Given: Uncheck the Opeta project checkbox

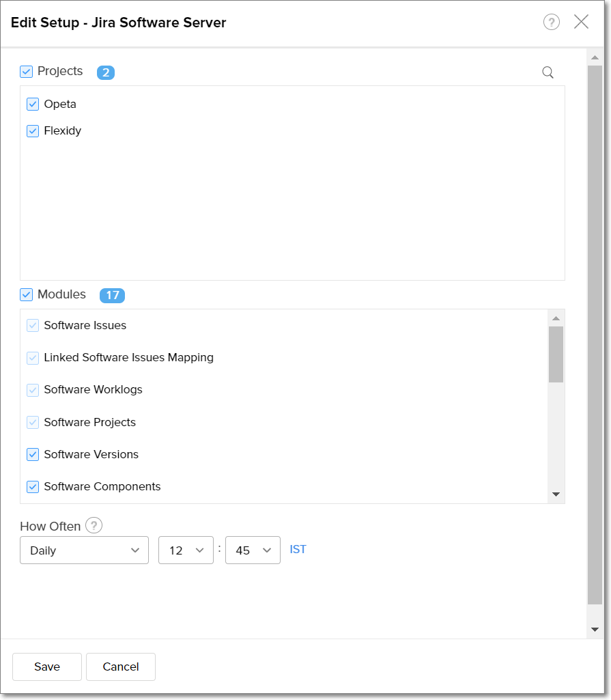Looking at the screenshot, I should (33, 104).
